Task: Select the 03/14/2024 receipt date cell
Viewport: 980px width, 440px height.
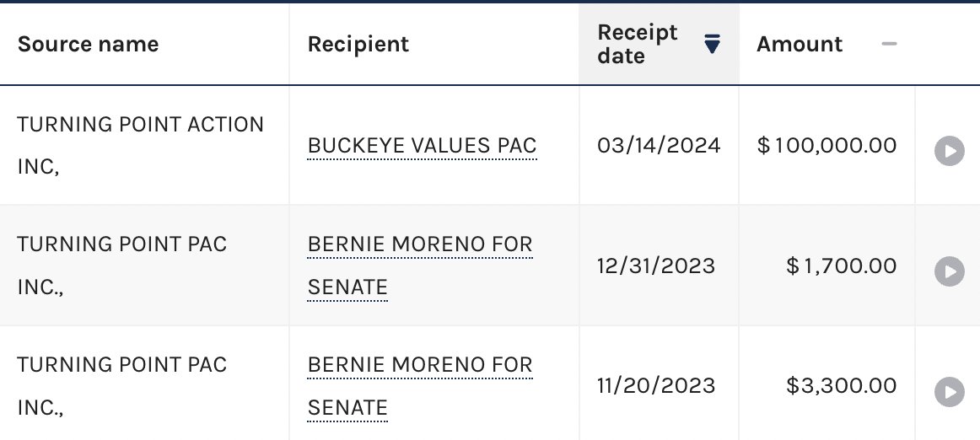Action: coord(659,145)
